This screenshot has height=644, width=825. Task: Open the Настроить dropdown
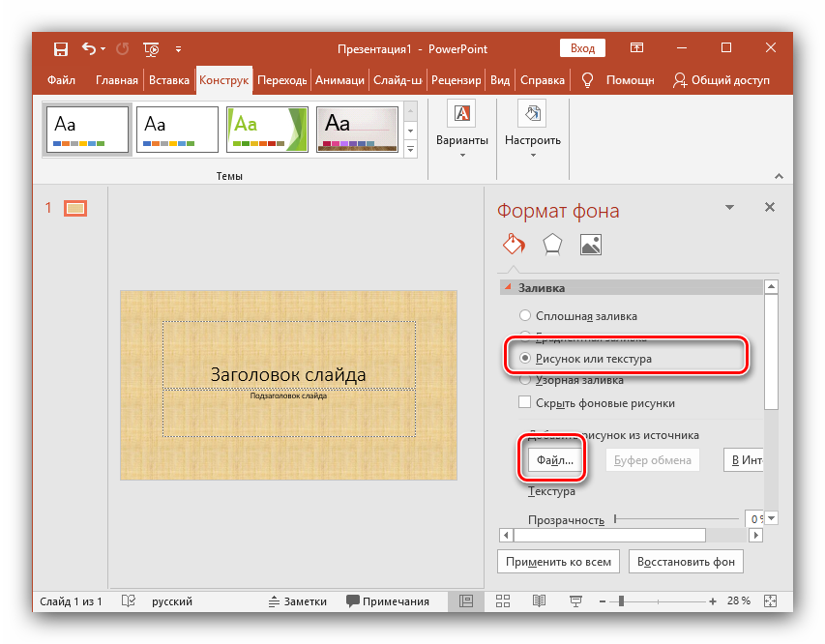click(533, 130)
